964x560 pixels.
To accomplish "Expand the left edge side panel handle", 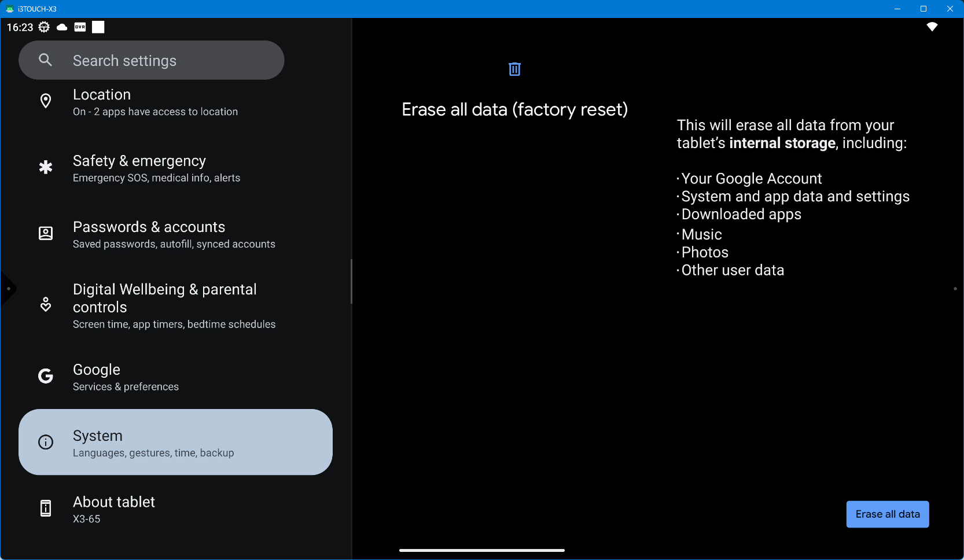I will click(8, 289).
